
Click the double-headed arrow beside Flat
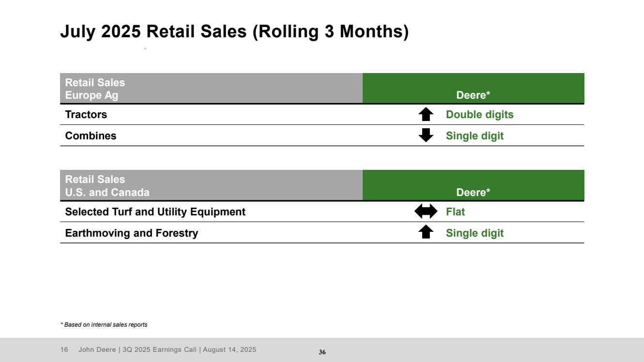[426, 211]
